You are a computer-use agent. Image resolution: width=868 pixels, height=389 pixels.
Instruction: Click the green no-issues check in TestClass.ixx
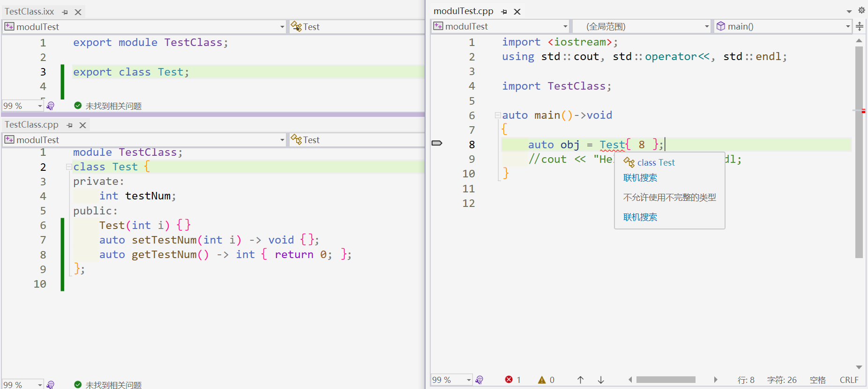[78, 106]
